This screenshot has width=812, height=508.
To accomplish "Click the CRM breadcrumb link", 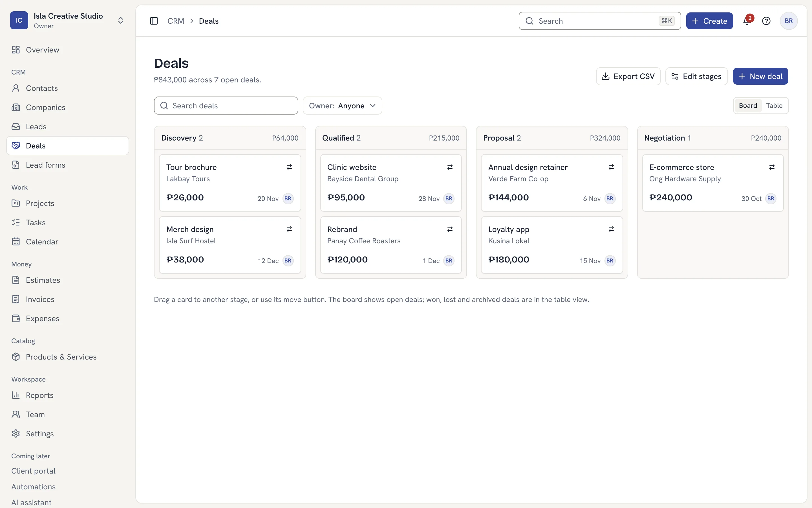I will (176, 21).
